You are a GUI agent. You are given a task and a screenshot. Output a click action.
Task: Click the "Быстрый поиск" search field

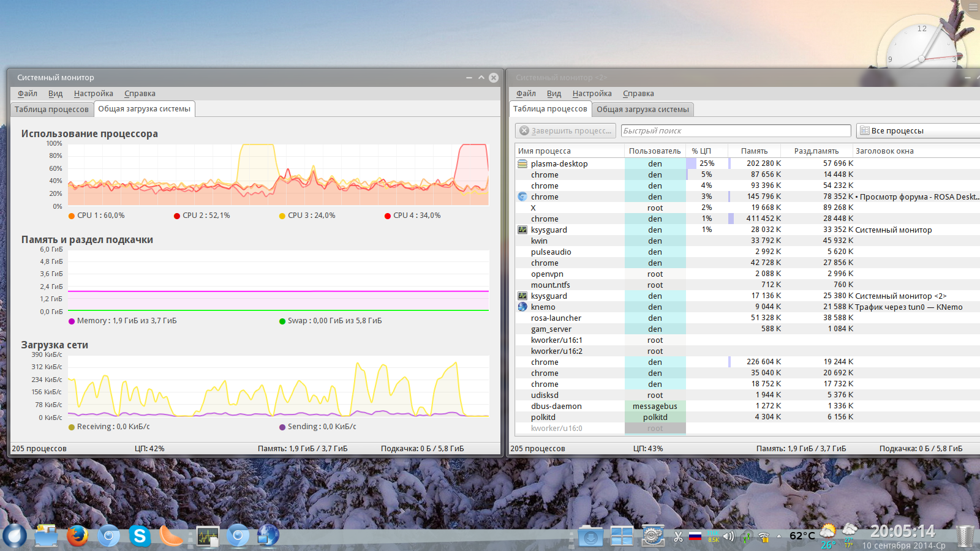coord(736,130)
